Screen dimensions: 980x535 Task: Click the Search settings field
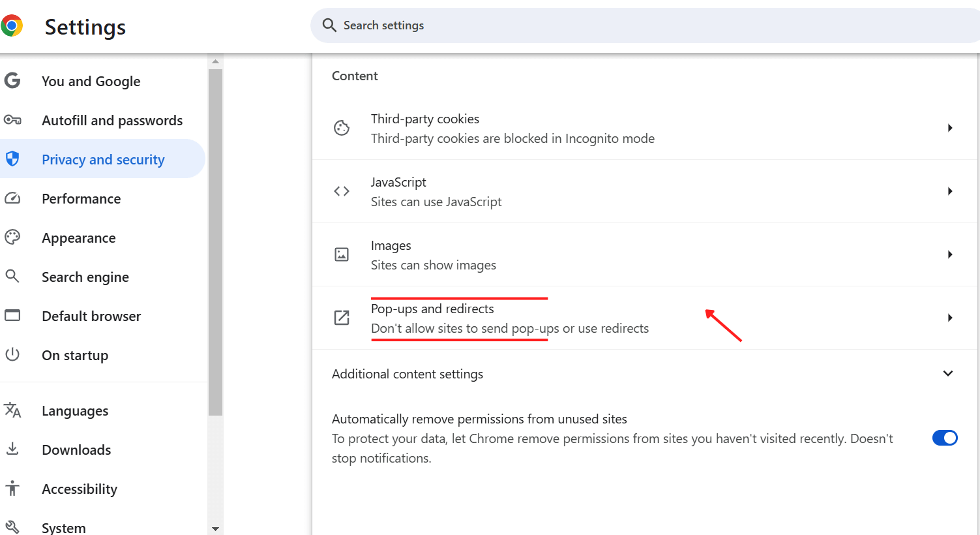pos(587,25)
